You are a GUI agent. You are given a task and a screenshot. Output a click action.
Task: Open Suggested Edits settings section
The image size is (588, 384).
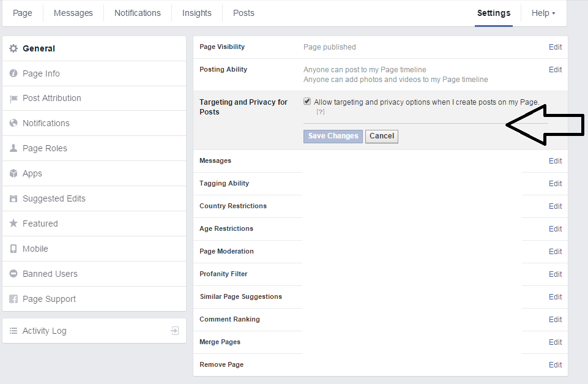click(x=94, y=198)
